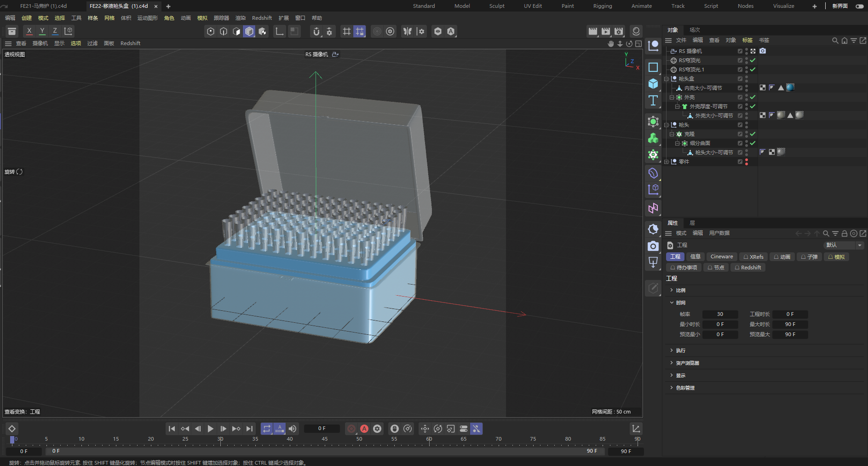Click the 待办事项 button
Screen dimensions: 868x466
[x=684, y=268]
